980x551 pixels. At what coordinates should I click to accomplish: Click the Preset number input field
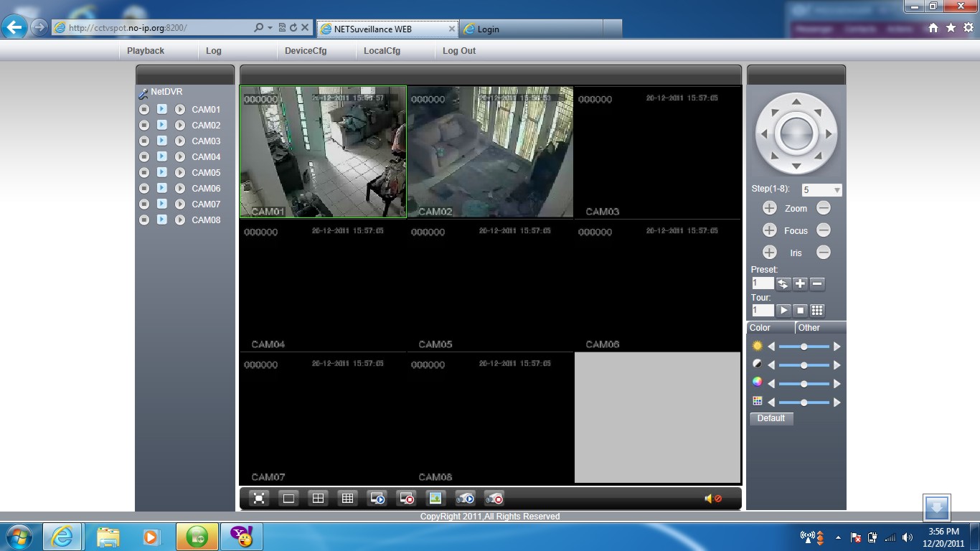tap(761, 283)
